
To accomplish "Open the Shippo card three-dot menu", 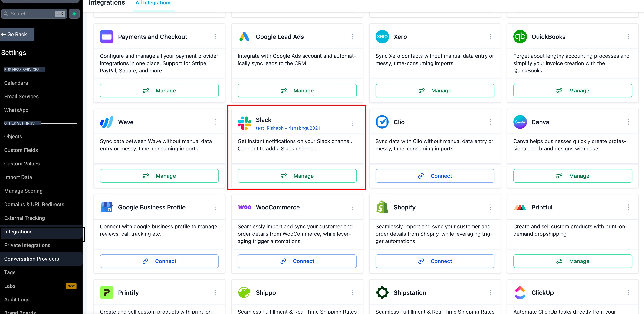I will [x=353, y=292].
